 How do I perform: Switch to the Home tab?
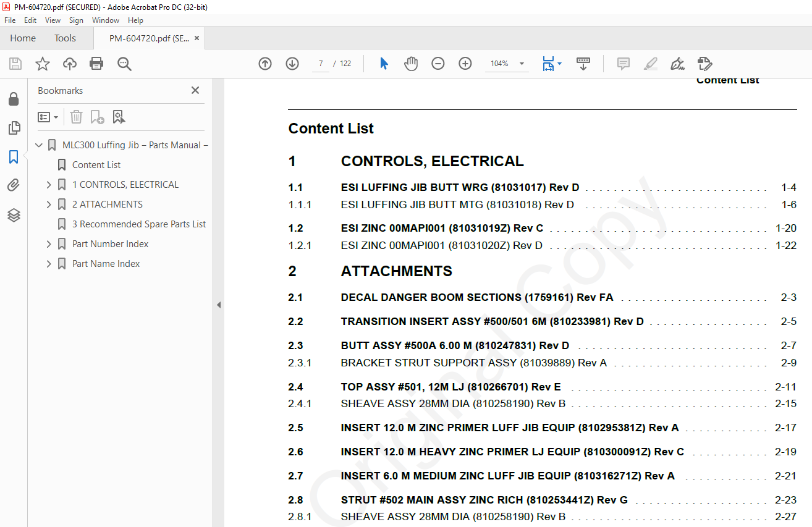23,38
